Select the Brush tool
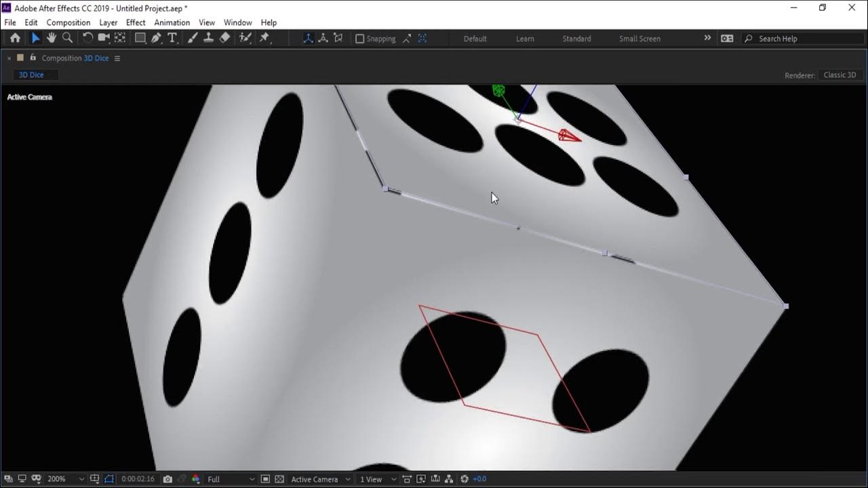 tap(193, 39)
